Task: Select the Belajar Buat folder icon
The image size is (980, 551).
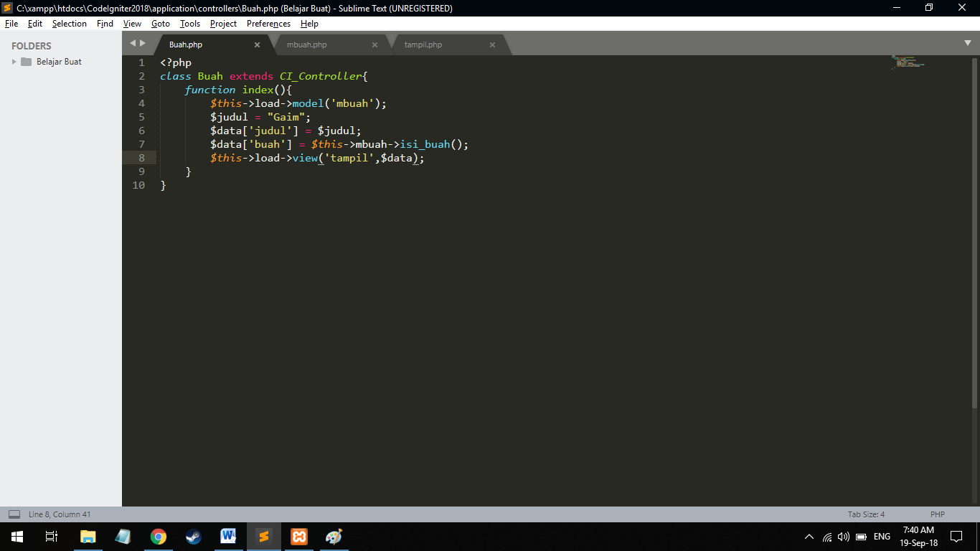Action: 27,62
